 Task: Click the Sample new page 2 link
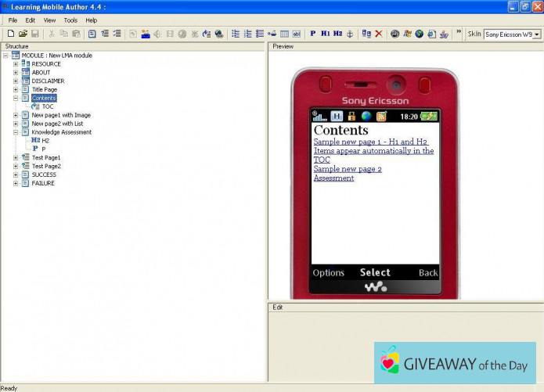pyautogui.click(x=348, y=169)
